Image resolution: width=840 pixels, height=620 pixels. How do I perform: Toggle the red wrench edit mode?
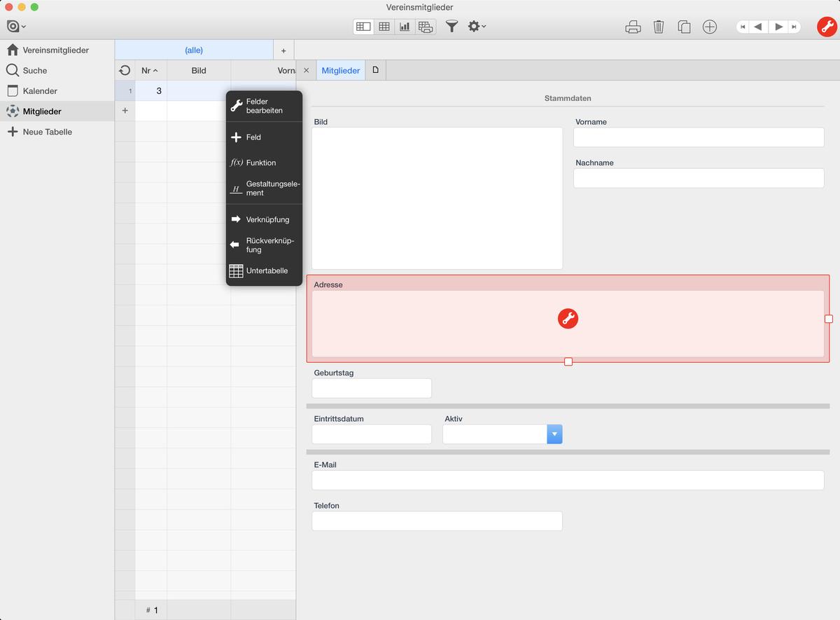827,27
